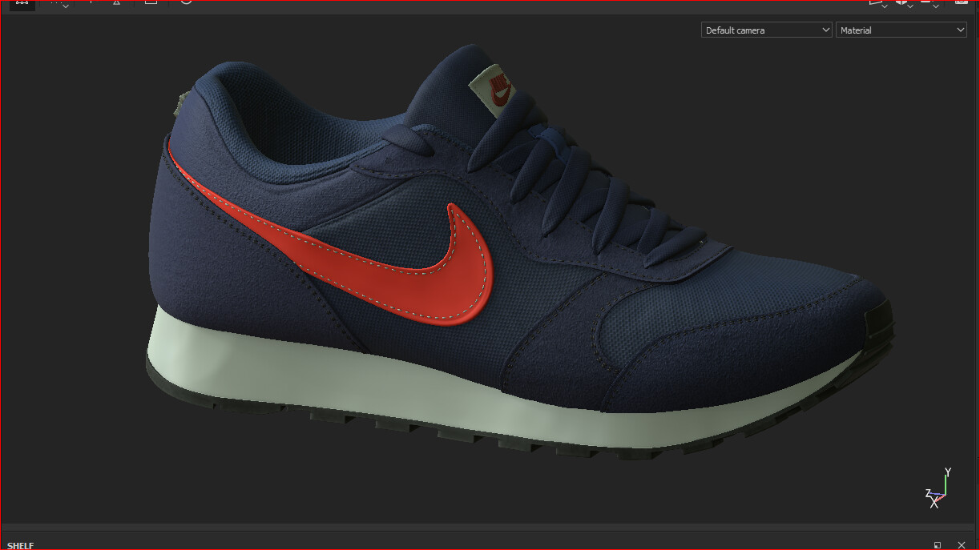The width and height of the screenshot is (980, 550).
Task: Open the Material channel display dropdown
Action: tap(901, 30)
